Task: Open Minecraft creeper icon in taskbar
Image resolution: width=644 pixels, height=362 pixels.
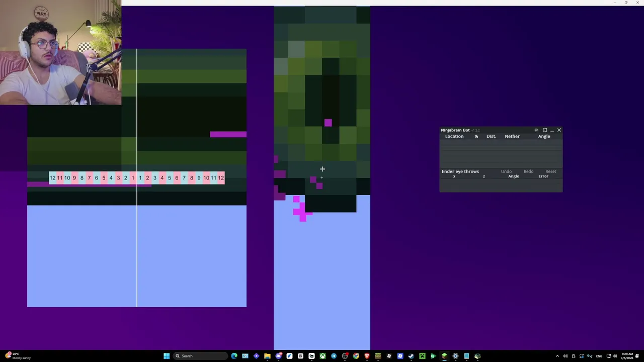Action: 422,356
